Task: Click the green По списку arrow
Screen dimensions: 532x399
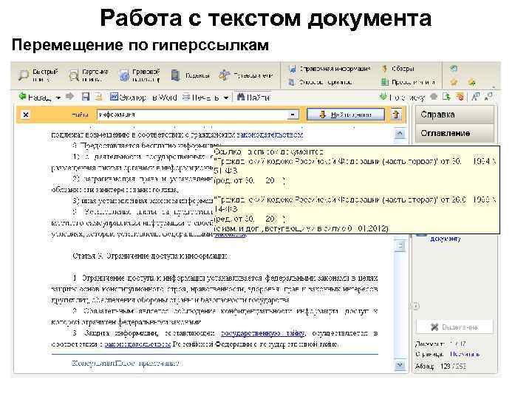Action: pyautogui.click(x=402, y=97)
